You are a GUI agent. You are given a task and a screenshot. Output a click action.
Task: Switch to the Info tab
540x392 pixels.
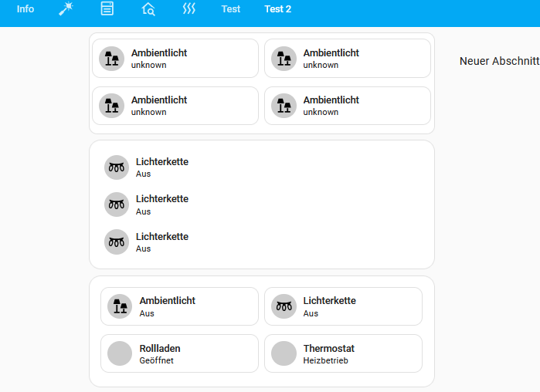click(25, 9)
